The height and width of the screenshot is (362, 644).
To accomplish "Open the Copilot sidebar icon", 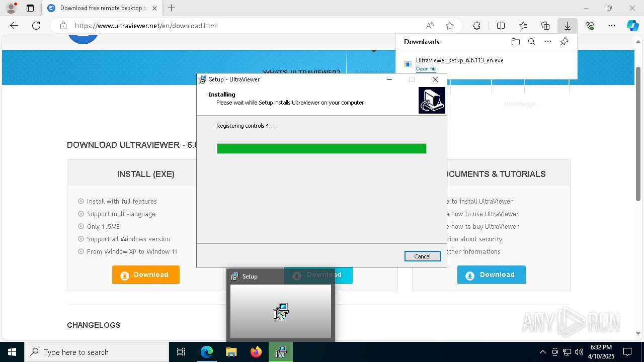I will [x=632, y=26].
